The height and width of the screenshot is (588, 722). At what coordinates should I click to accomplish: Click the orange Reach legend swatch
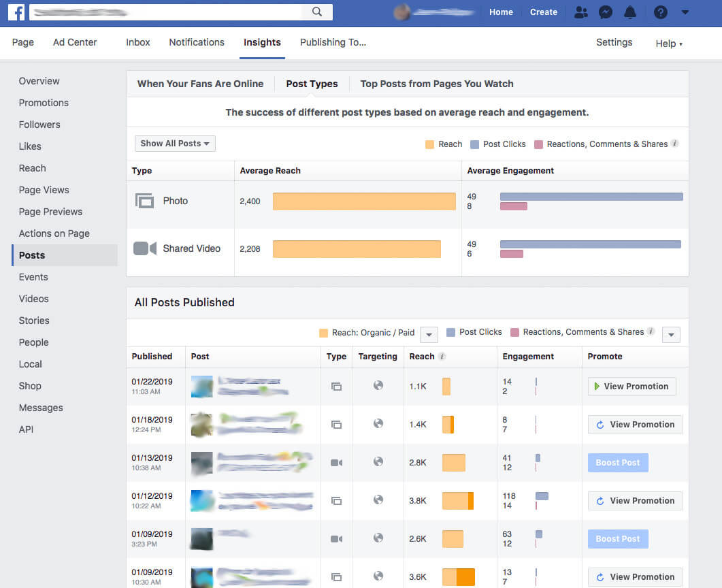429,144
